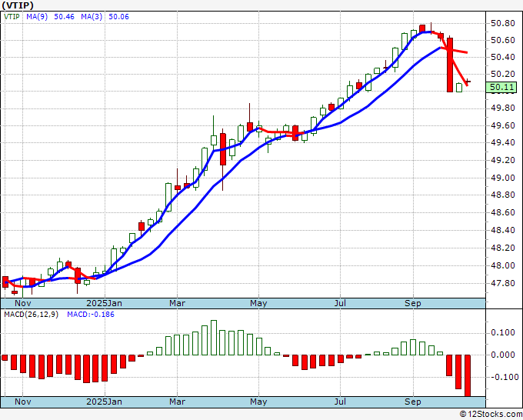Select the highlighted 50.11 current price tag
Viewport: 523px width, 420px height.
501,88
